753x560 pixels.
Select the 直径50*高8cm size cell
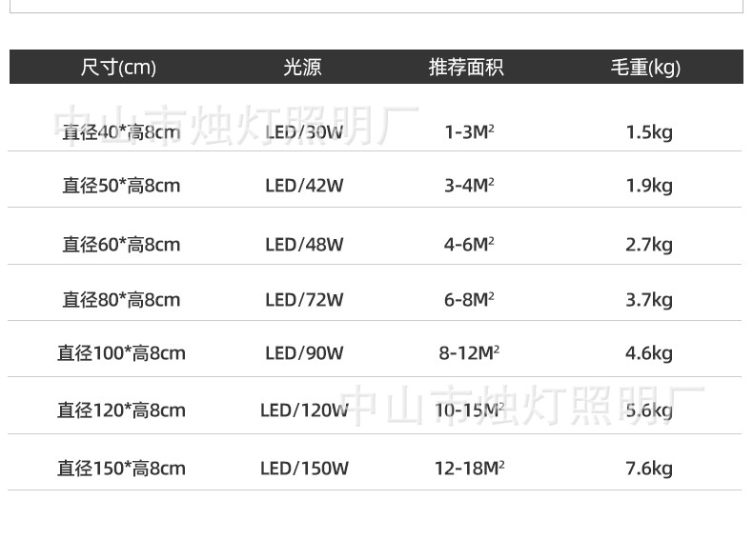(121, 186)
